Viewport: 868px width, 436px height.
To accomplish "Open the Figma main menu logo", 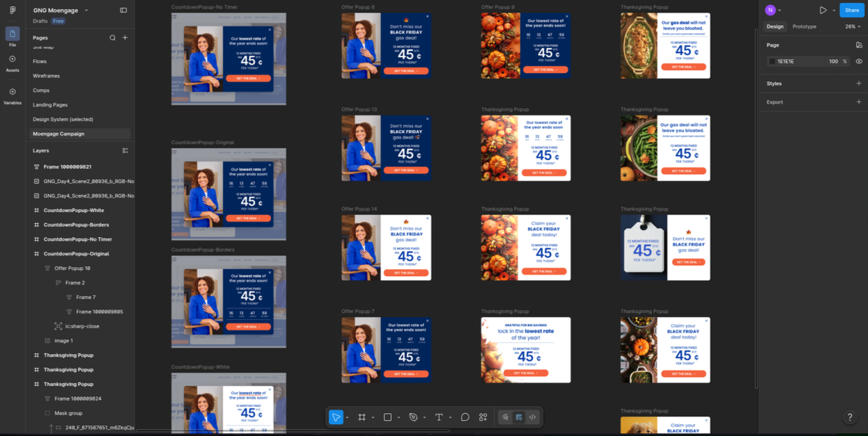I will [x=13, y=10].
